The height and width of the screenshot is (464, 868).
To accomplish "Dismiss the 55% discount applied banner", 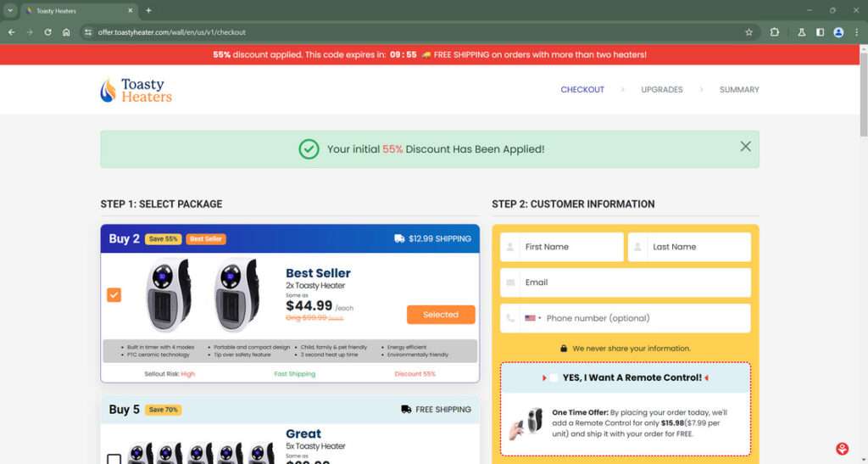I will tap(746, 146).
